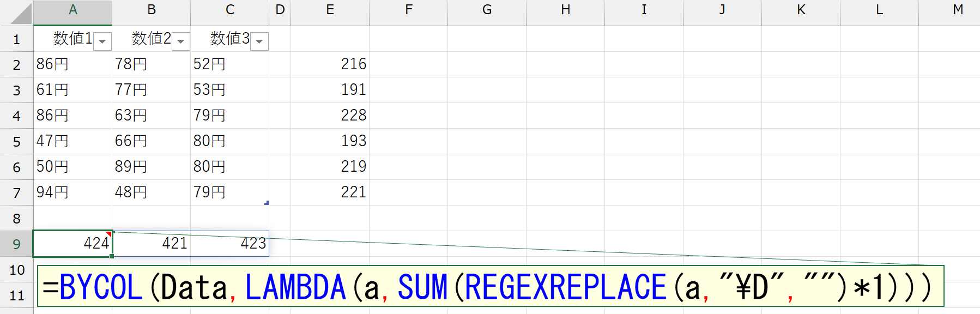Select cell B9 showing 421
Image resolution: width=980 pixels, height=314 pixels.
coord(152,244)
